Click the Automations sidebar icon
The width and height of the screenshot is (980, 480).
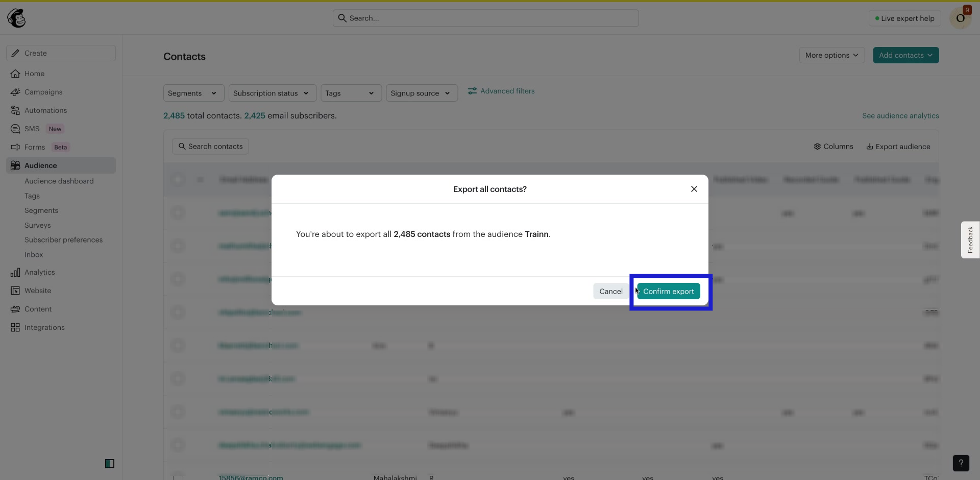16,110
